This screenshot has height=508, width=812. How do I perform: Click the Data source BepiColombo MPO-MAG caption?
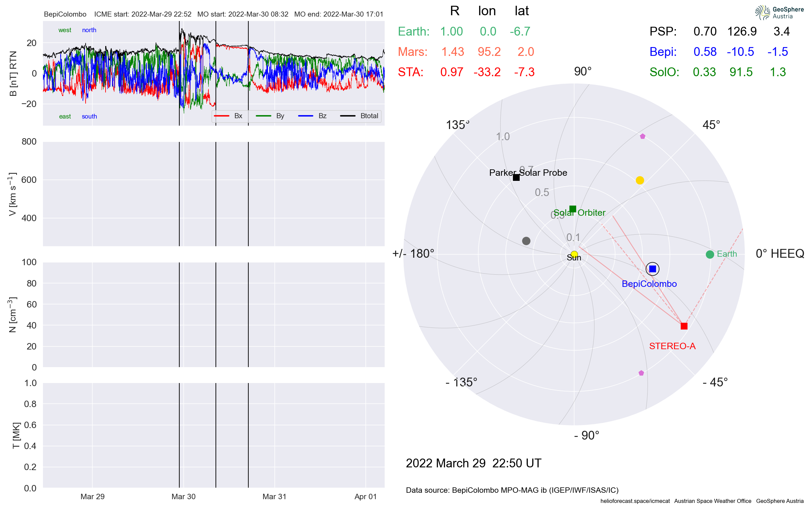point(512,490)
